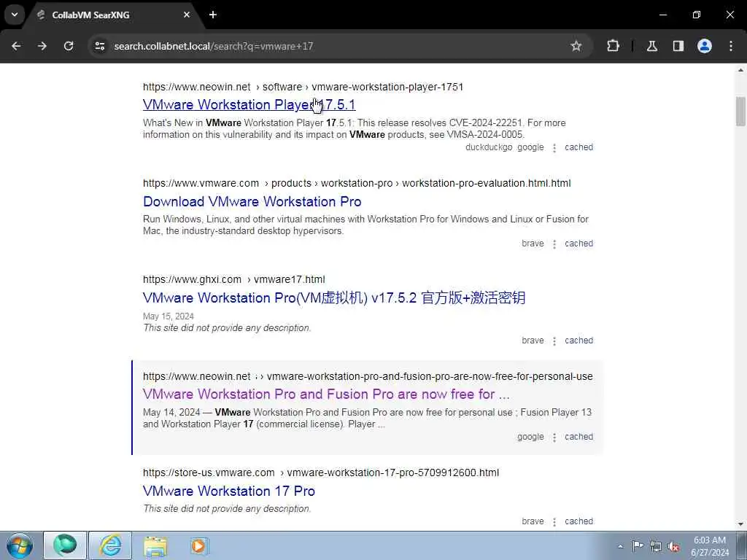Click the scrollbar down arrow
Image resolution: width=747 pixels, height=560 pixels.
741,524
